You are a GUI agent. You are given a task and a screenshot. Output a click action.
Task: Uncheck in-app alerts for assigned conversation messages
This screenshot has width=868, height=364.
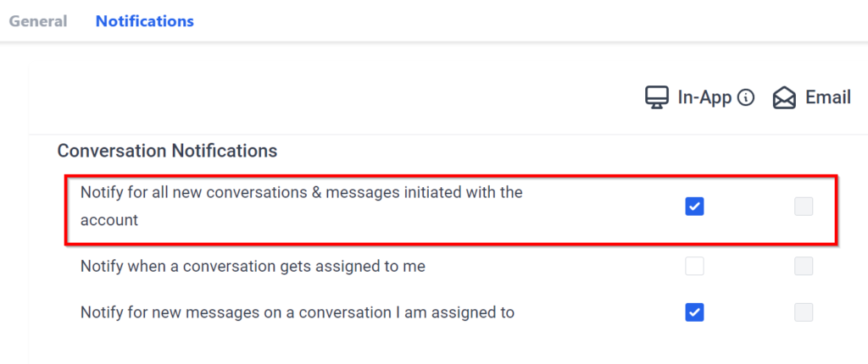[x=694, y=312]
